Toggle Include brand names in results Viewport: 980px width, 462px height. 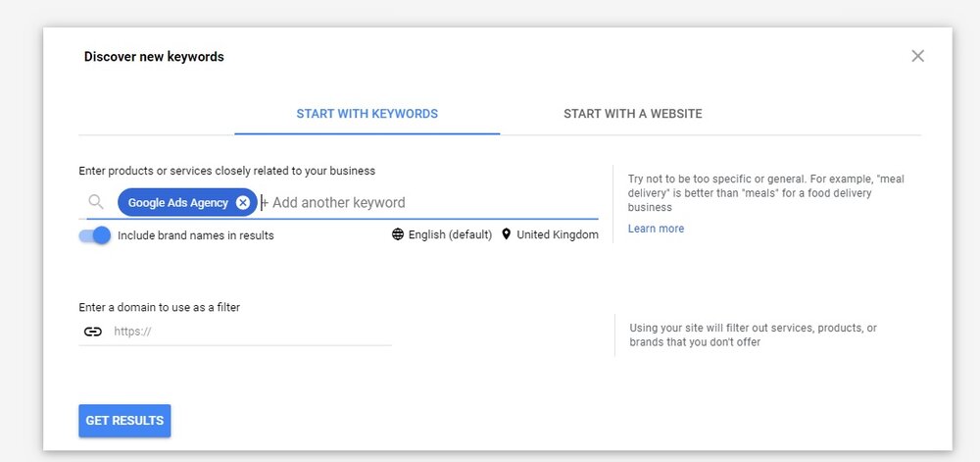pos(95,235)
